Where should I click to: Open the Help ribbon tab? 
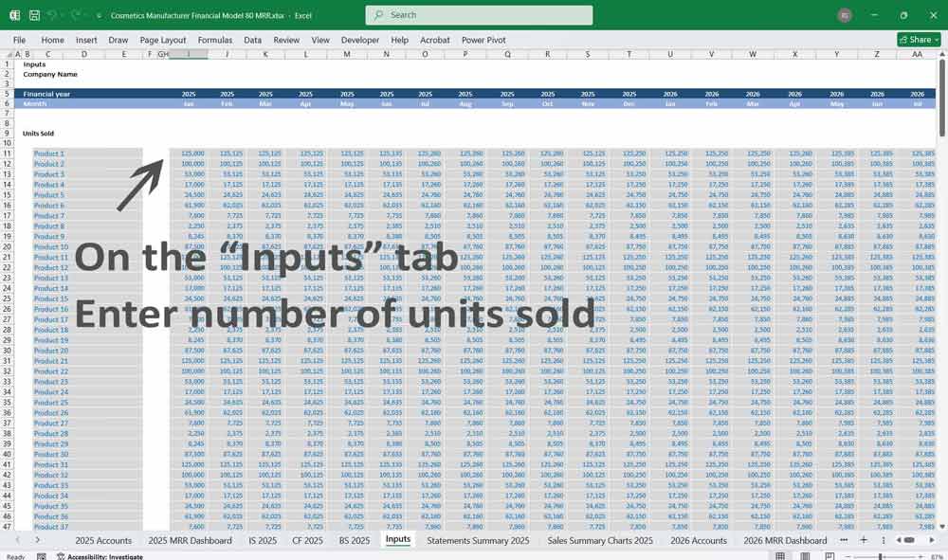point(400,40)
